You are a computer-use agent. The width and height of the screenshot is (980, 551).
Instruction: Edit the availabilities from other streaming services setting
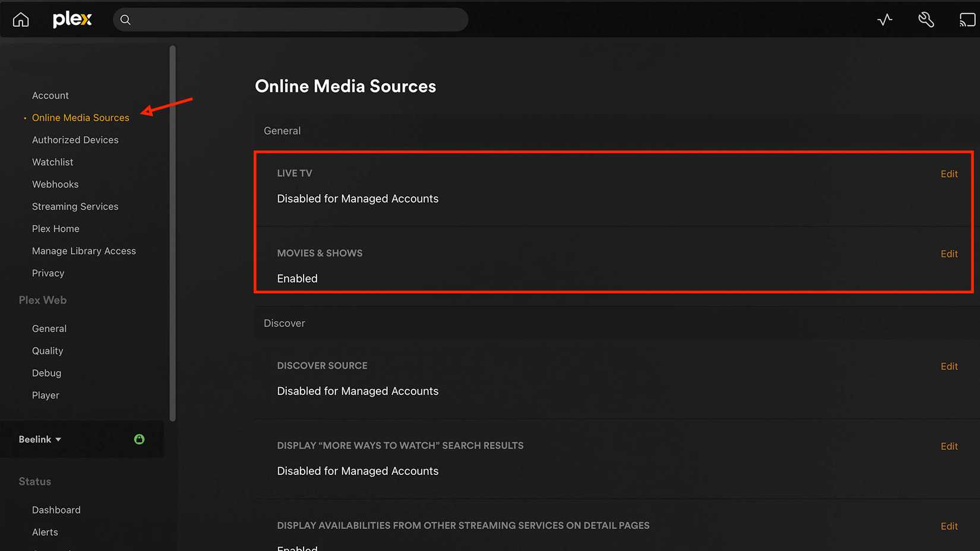[949, 526]
